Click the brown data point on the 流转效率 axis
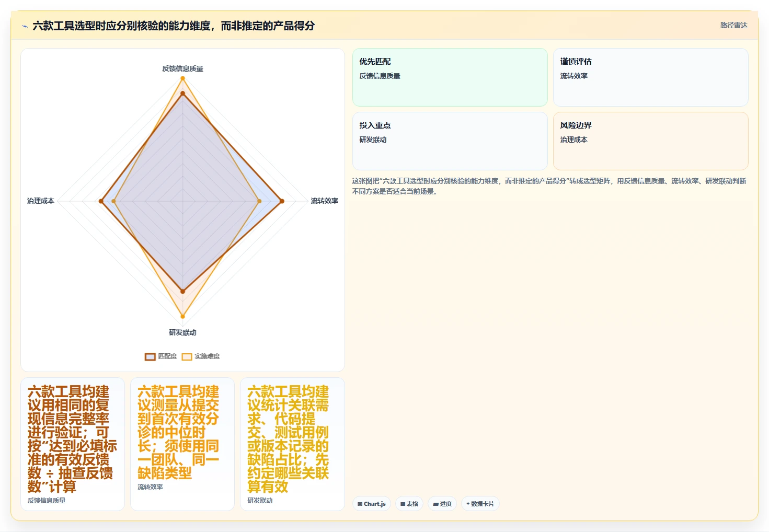769x532 pixels. (x=282, y=201)
